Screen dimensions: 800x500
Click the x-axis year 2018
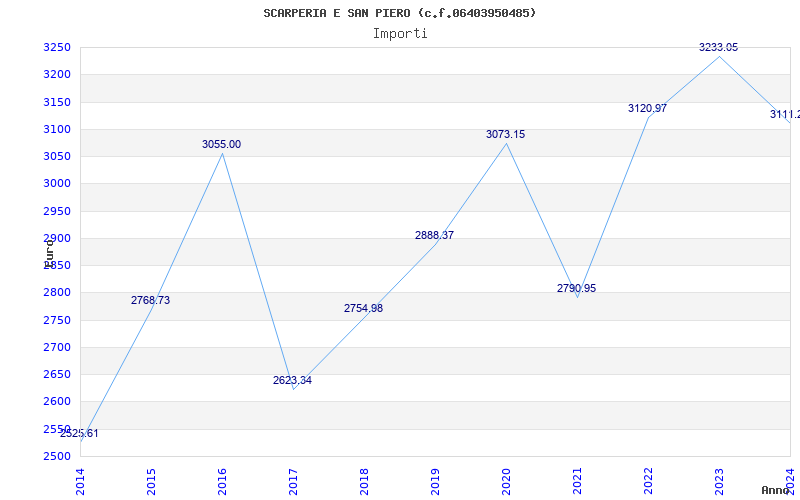364,482
